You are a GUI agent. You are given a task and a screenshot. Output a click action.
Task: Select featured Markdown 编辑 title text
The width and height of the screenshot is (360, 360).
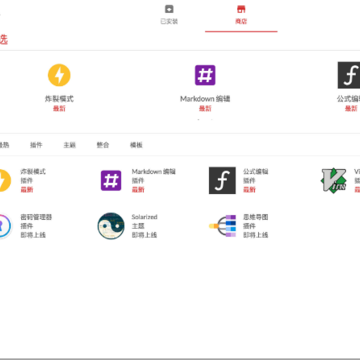pos(205,99)
